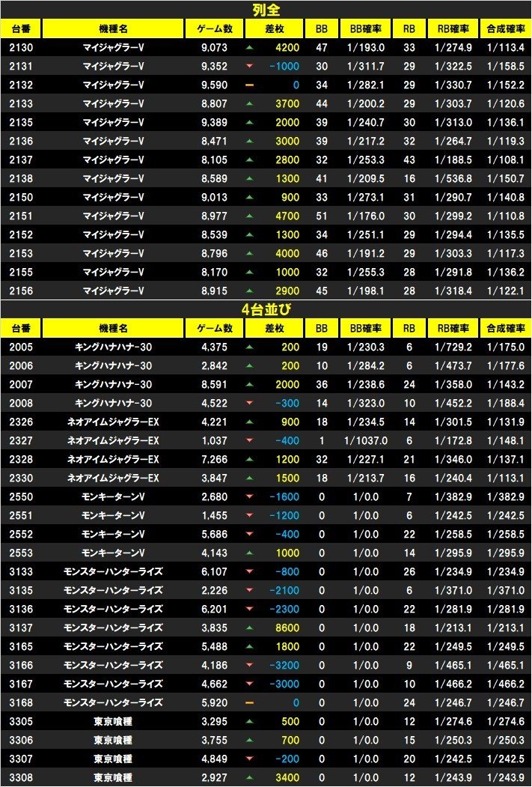Click the ゲーム数 header in the 4台並び table
Image resolution: width=532 pixels, height=787 pixels.
click(x=215, y=328)
